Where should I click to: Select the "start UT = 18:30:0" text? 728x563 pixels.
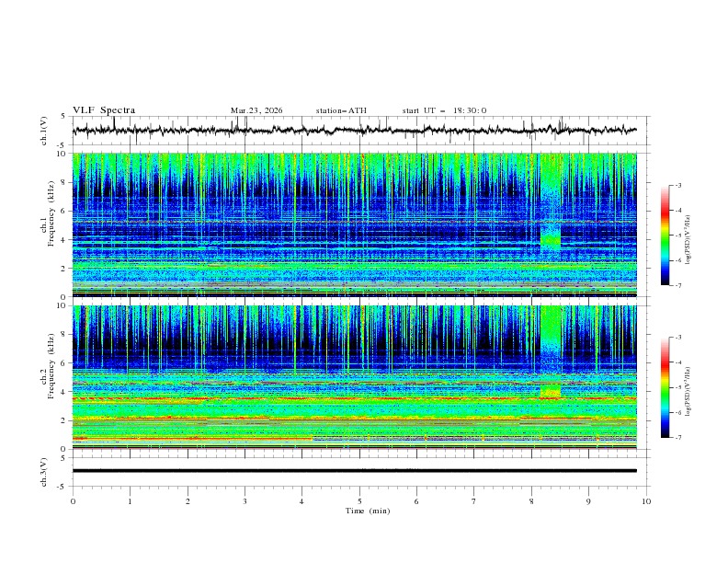444,110
